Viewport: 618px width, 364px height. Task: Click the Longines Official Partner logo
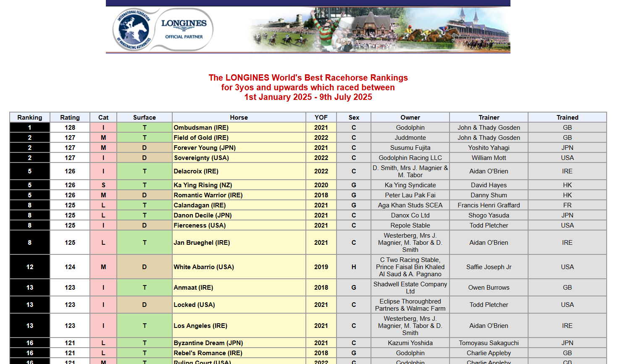(184, 29)
